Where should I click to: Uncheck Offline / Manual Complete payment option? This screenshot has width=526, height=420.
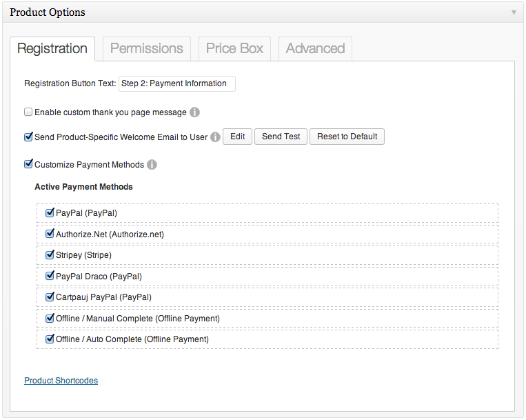pyautogui.click(x=50, y=318)
